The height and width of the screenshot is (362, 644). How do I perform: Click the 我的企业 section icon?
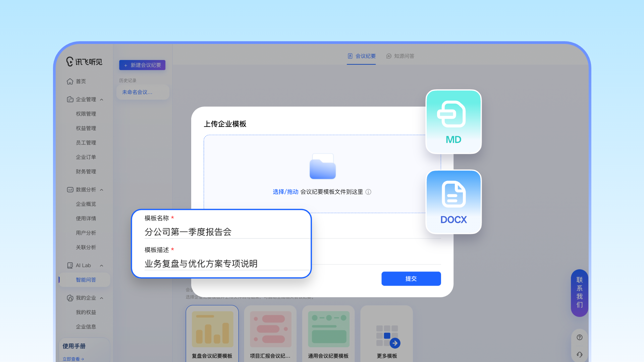click(70, 298)
